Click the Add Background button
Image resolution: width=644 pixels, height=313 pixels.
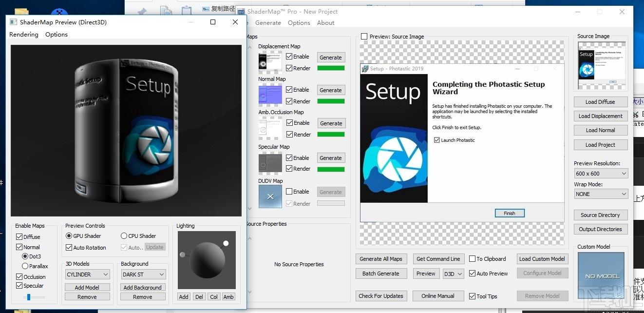(143, 288)
